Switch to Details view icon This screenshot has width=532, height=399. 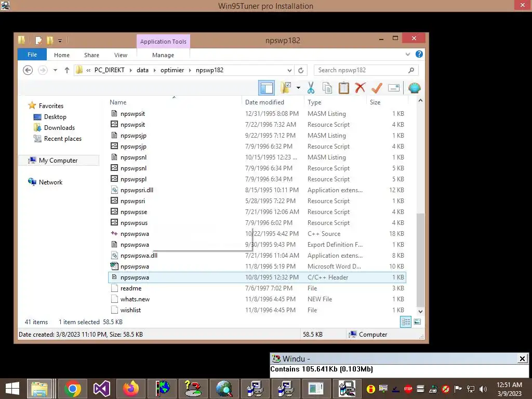(x=406, y=322)
